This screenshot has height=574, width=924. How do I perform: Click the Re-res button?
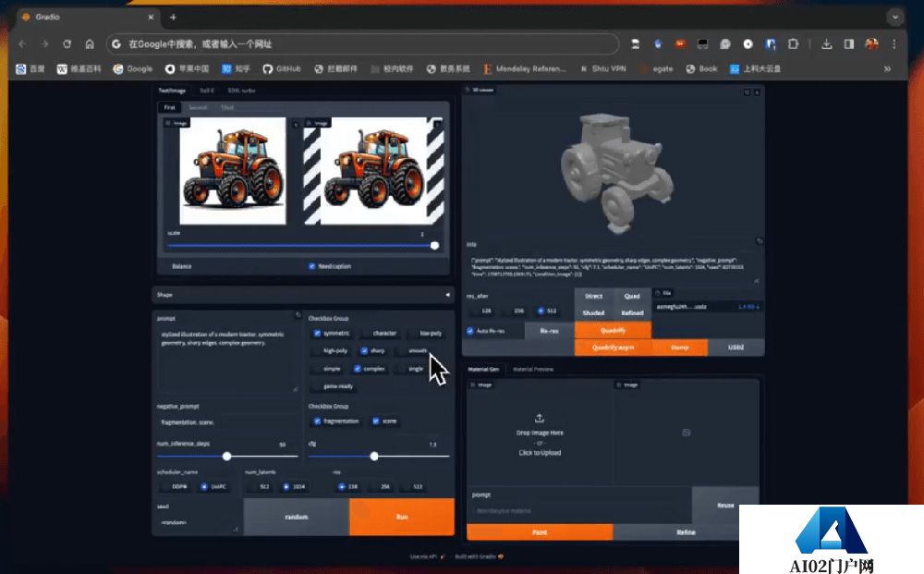pyautogui.click(x=549, y=331)
